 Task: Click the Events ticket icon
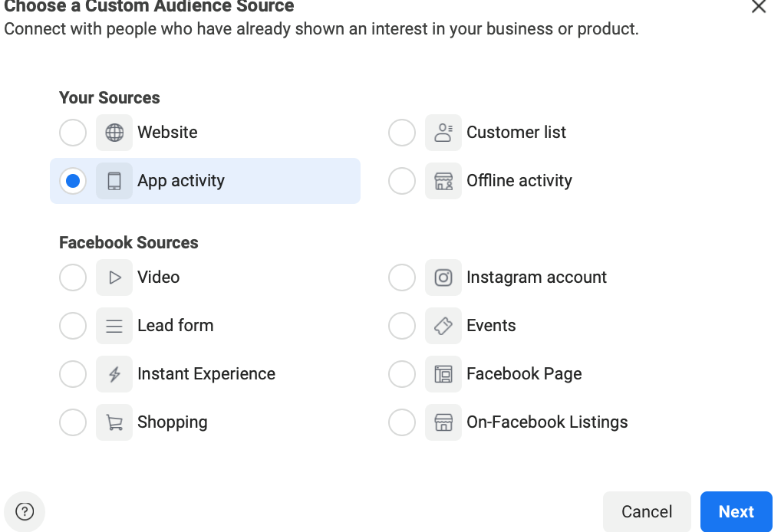(x=443, y=325)
